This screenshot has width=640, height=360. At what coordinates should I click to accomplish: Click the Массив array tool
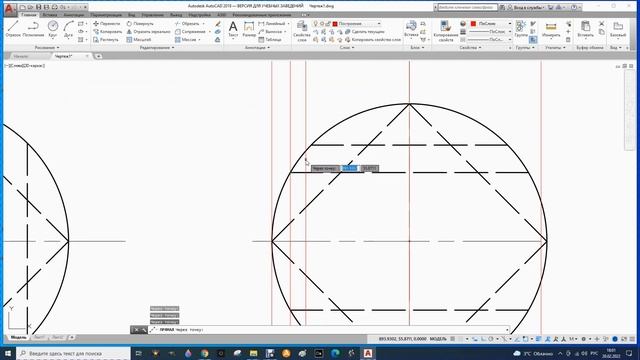(186, 40)
